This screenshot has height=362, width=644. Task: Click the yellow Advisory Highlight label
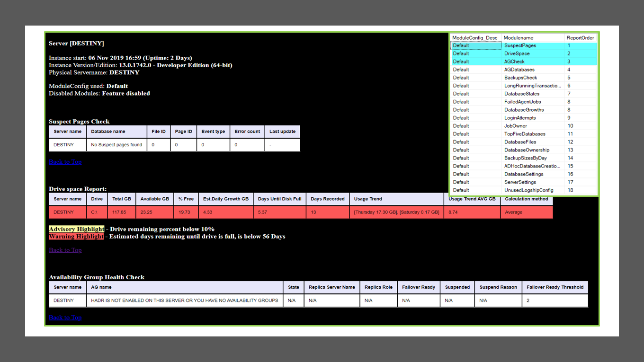[x=76, y=229]
